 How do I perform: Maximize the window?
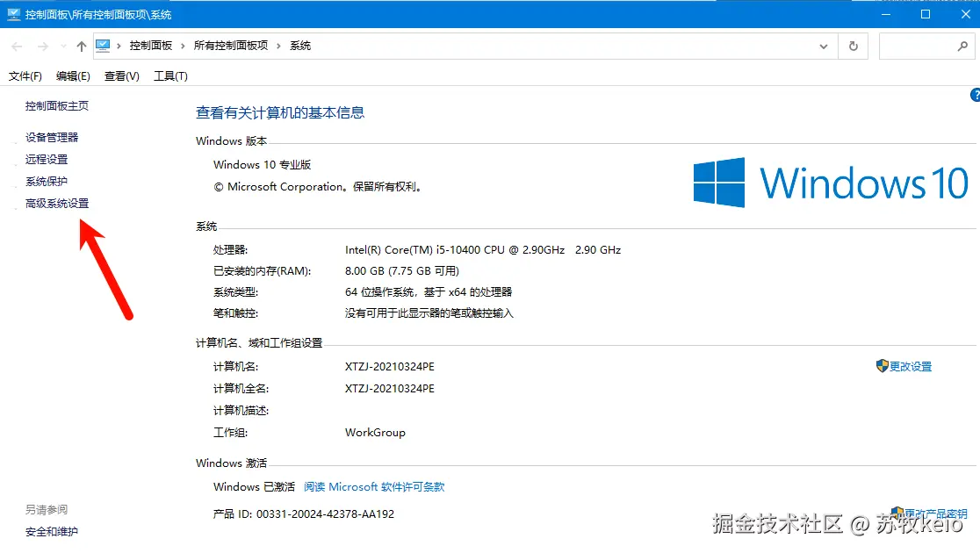(926, 14)
